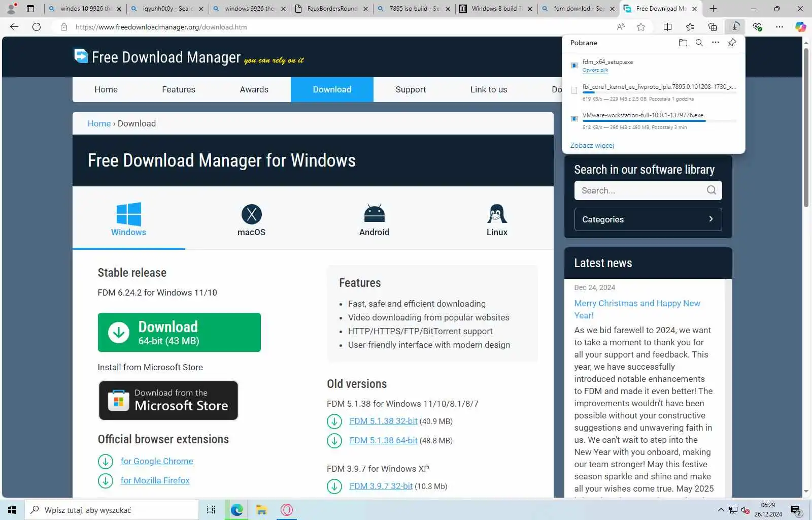The image size is (812, 520).
Task: Open the Copilot icon
Action: (801, 27)
